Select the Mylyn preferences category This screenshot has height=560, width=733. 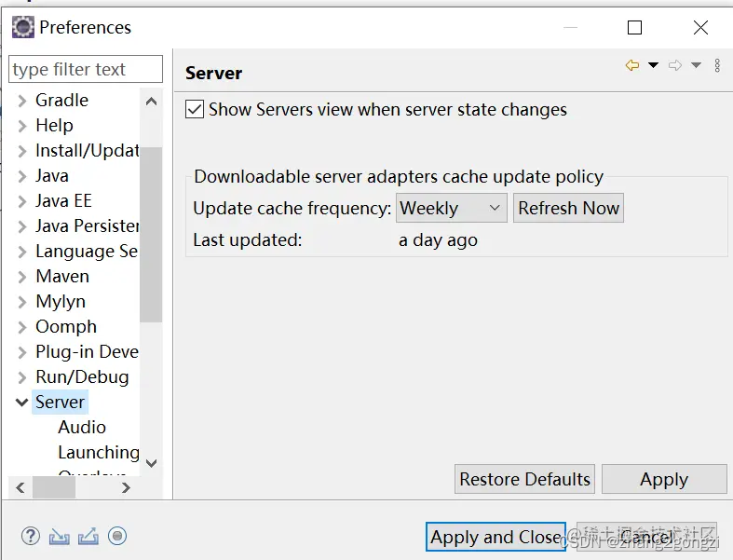pos(61,302)
